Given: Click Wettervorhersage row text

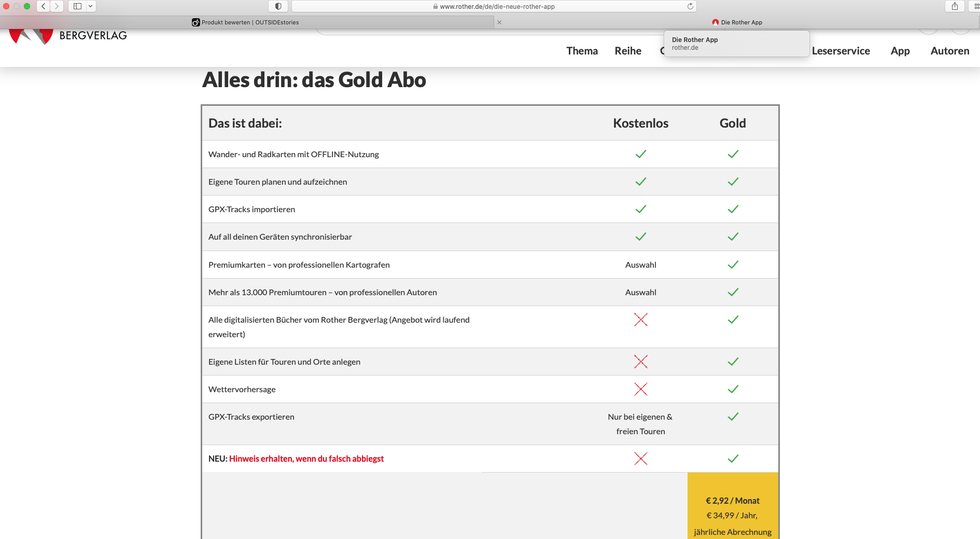Looking at the screenshot, I should click(242, 390).
